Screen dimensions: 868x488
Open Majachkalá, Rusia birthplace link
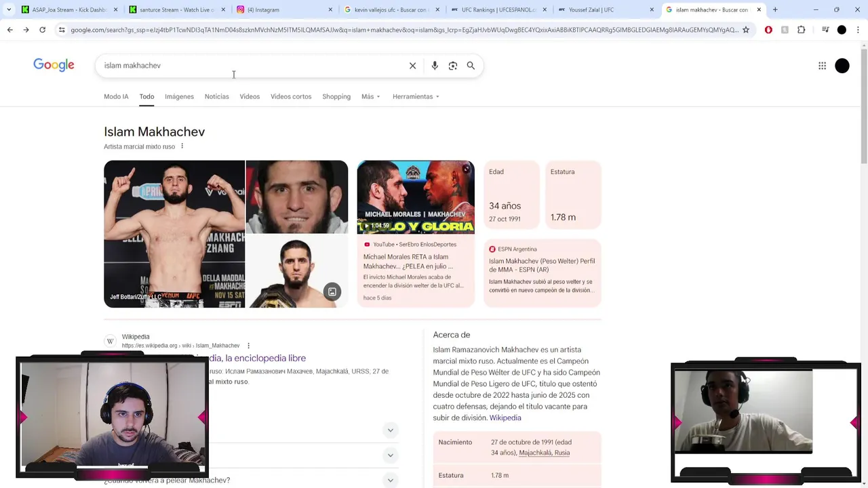[544, 453]
